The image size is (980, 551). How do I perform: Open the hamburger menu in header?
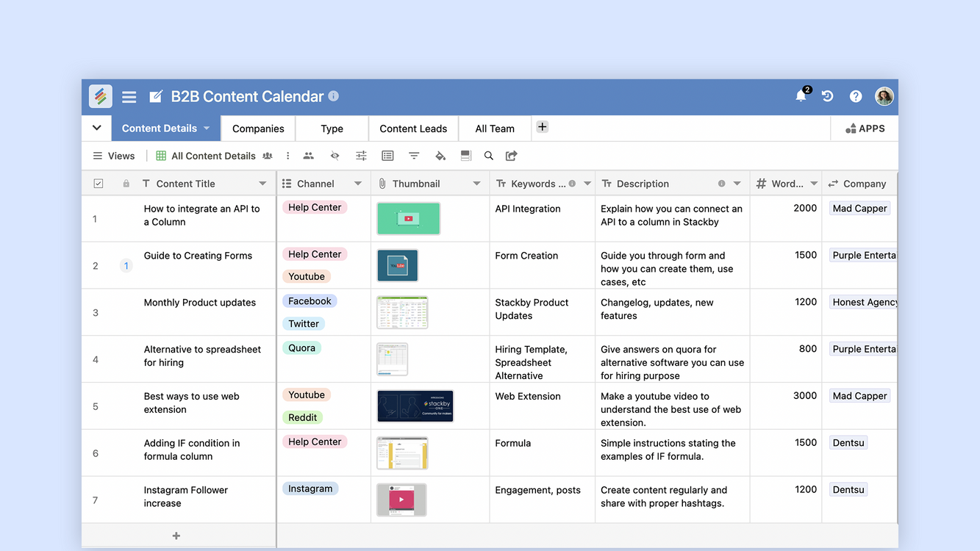pos(129,97)
